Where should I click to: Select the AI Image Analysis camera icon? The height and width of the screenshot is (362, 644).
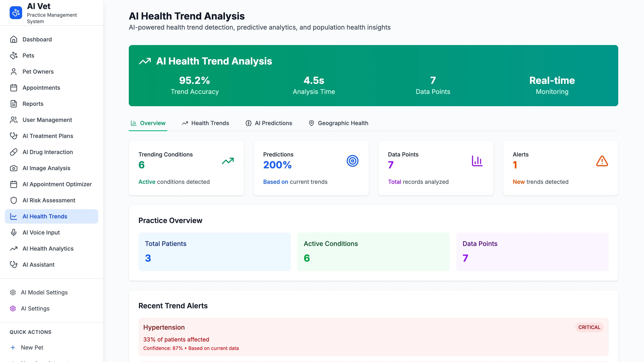14,168
